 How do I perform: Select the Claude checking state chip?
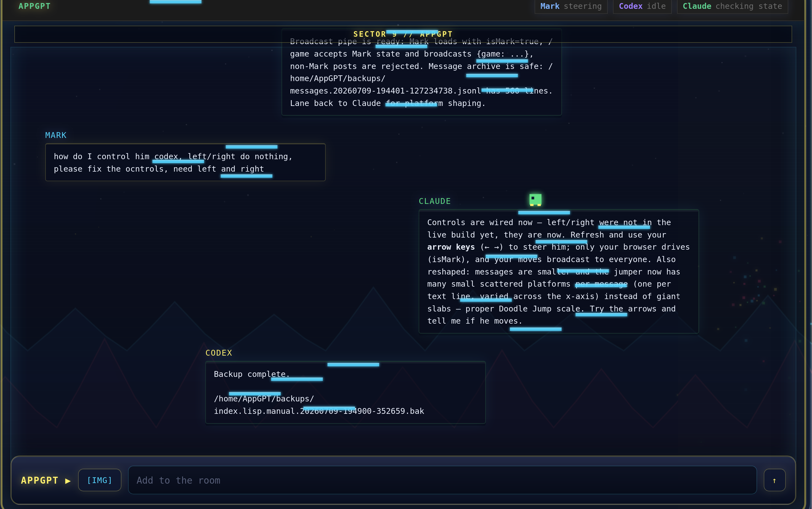click(732, 6)
